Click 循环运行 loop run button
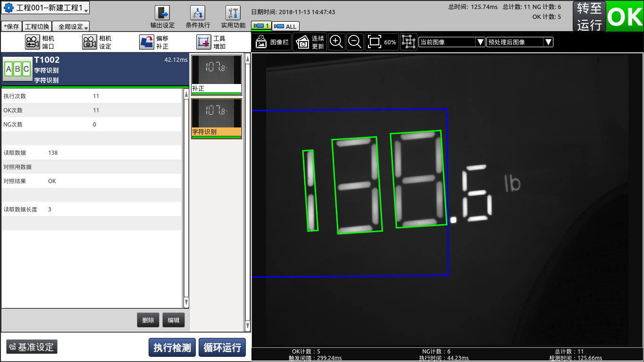 pos(222,348)
